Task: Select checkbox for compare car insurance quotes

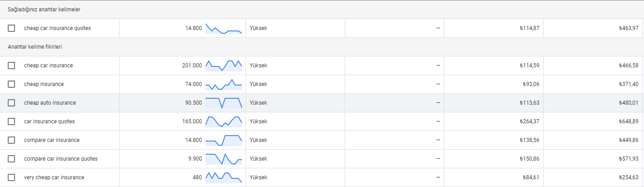Action: (11, 159)
